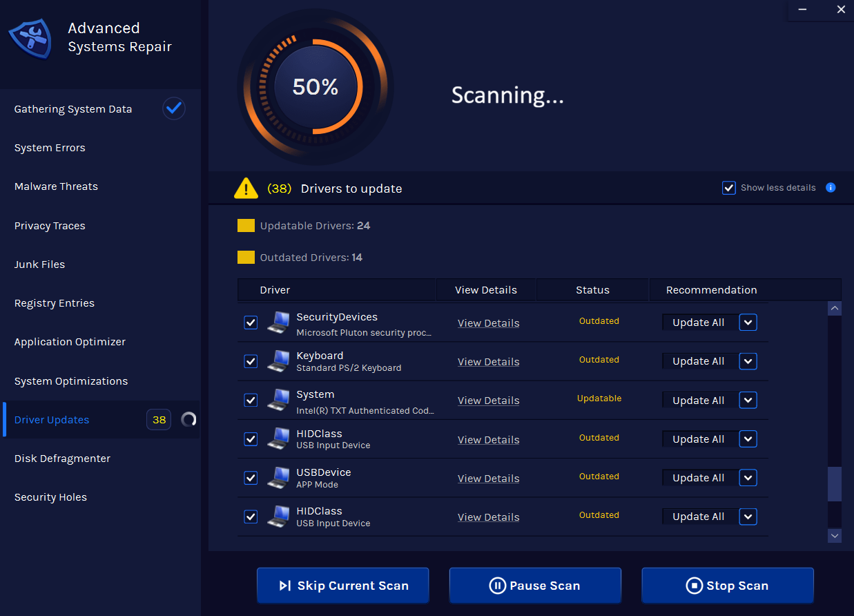View Details for Keyboard driver

tap(488, 362)
